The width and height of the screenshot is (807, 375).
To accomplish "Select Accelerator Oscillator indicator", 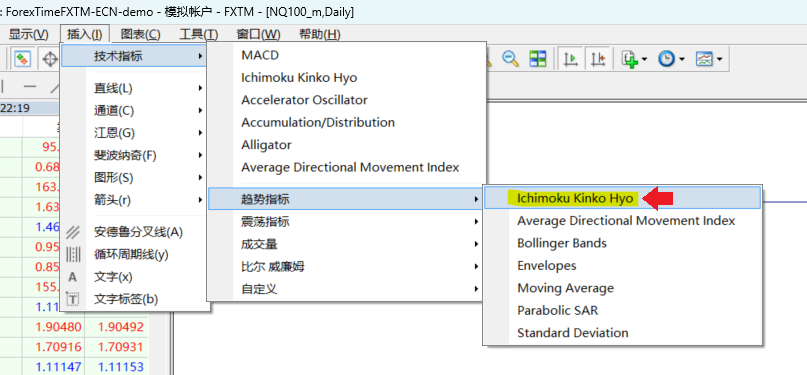I will coord(346,100).
